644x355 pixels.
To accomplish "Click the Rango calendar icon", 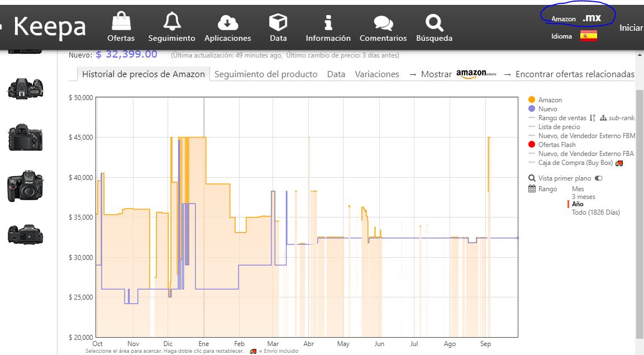I will (532, 188).
